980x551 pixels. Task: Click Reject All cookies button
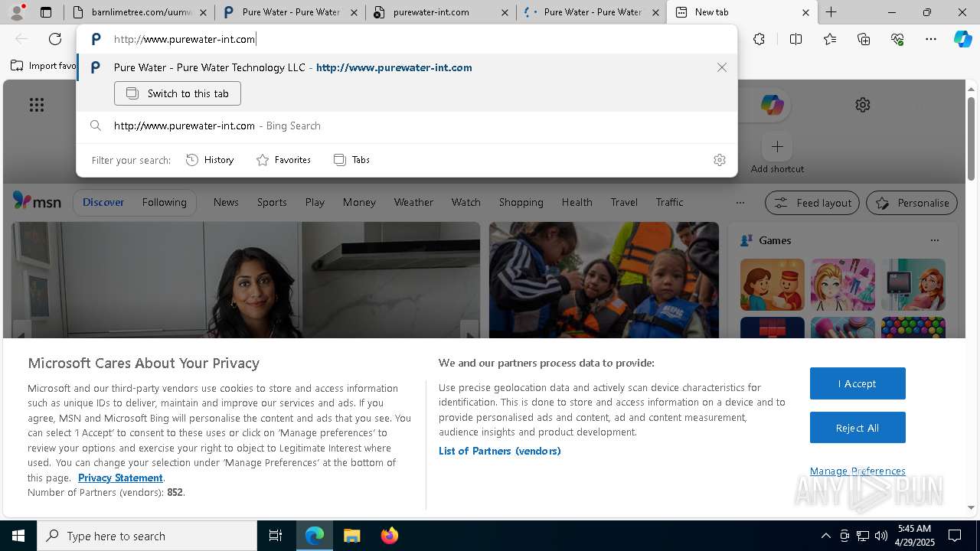[x=857, y=428]
